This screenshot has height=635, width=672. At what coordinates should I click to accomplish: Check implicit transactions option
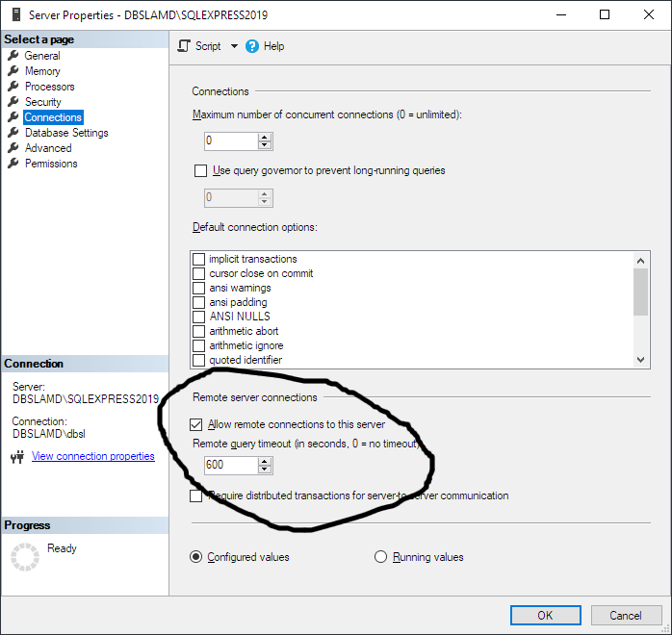point(198,259)
